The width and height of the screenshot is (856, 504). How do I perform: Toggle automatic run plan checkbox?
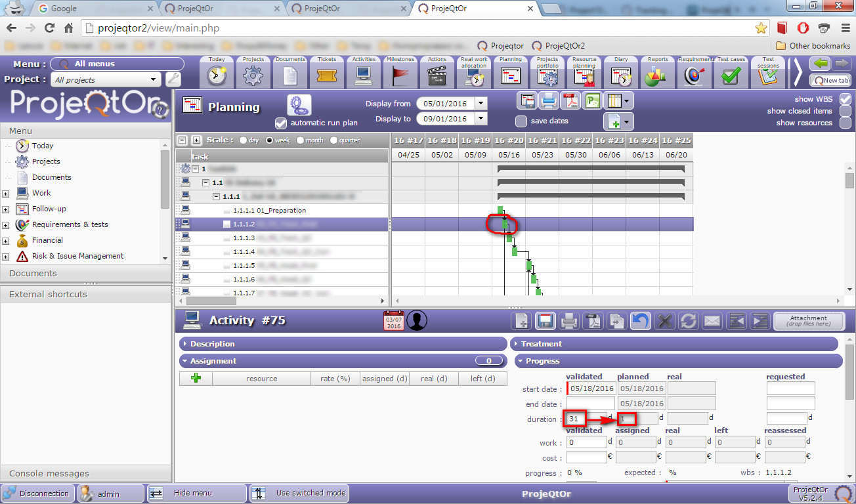click(x=281, y=123)
